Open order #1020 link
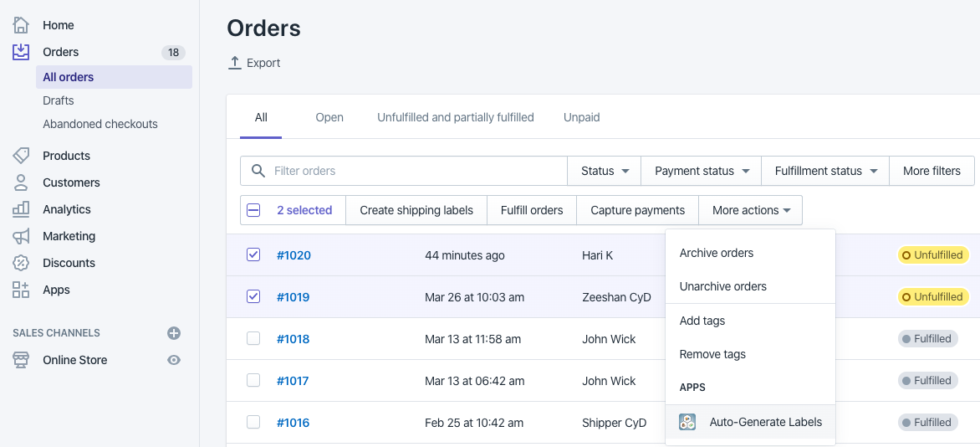The height and width of the screenshot is (447, 980). (x=293, y=254)
